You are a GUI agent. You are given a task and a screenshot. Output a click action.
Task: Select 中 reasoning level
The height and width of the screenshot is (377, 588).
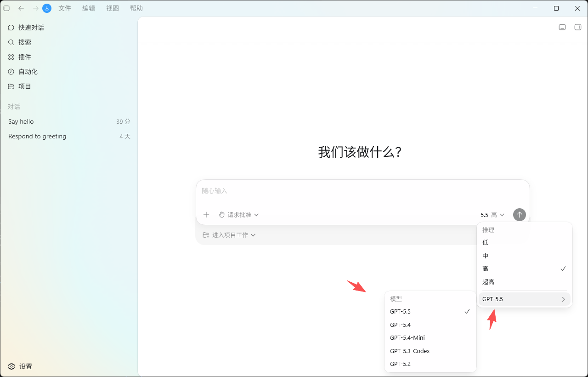coord(525,256)
